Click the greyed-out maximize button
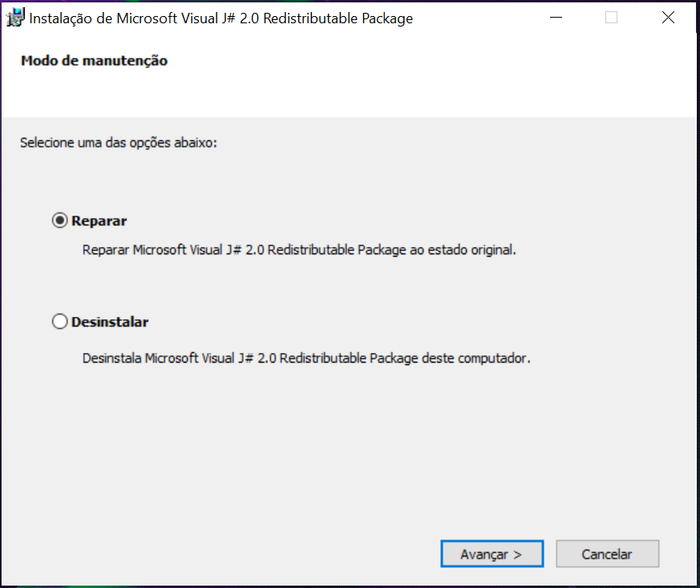 [611, 18]
